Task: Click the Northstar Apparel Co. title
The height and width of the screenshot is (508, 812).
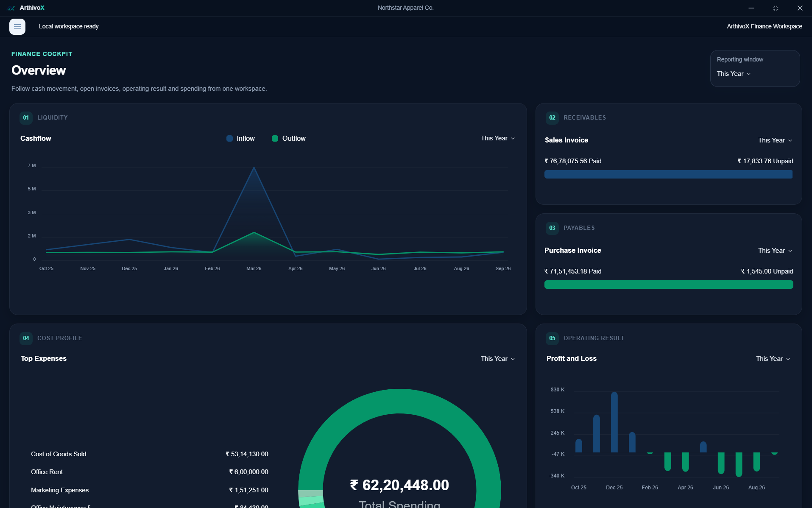Action: point(405,8)
